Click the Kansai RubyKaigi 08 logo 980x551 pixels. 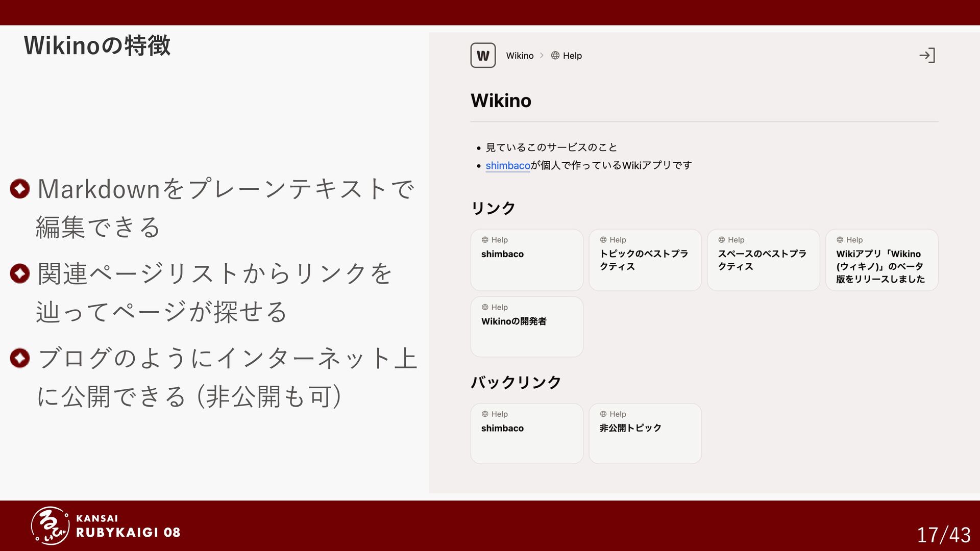click(106, 525)
